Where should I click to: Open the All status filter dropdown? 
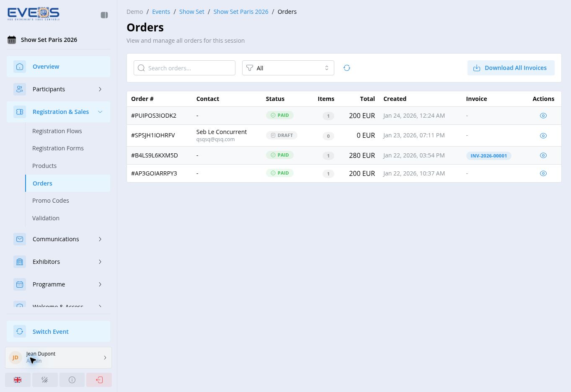288,68
